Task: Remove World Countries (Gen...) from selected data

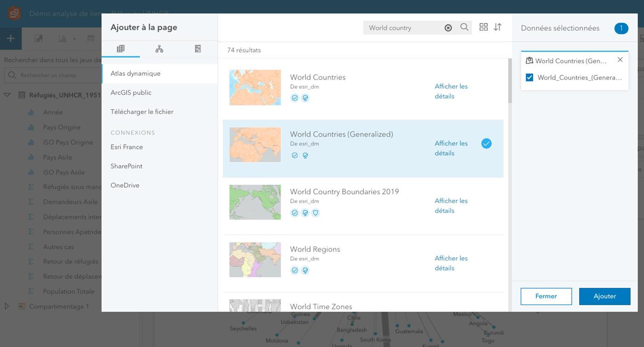Action: 620,60
